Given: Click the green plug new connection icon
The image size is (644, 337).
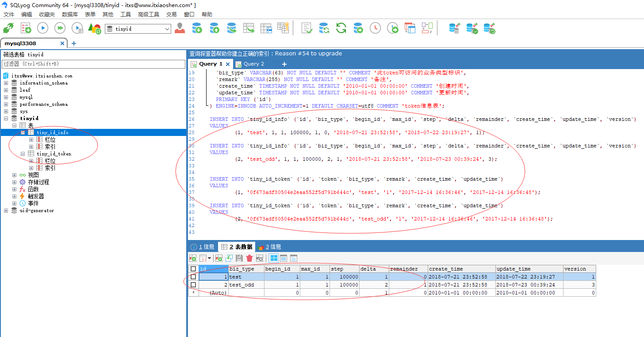Looking at the screenshot, I should [8, 28].
